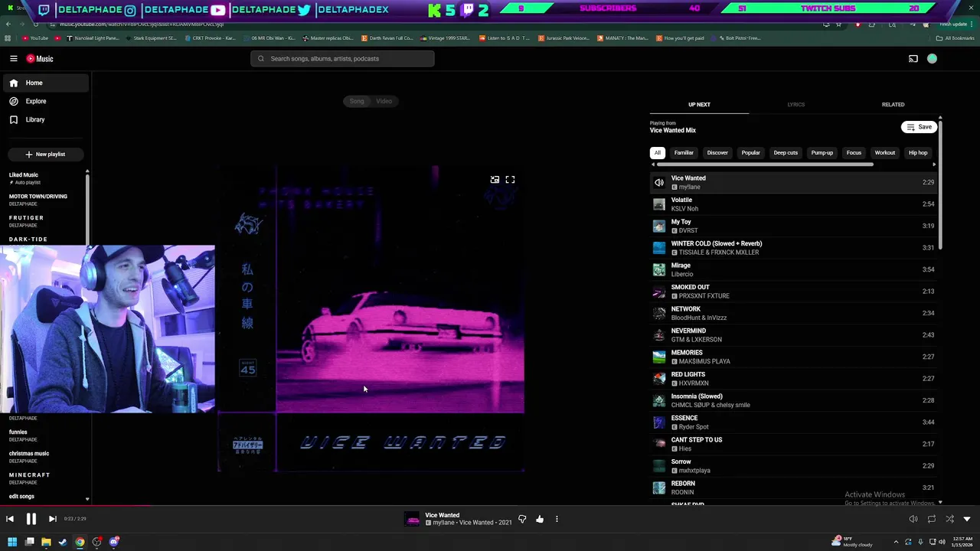Viewport: 980px width, 551px height.
Task: Play REBORN by RDONIN
Action: click(793, 487)
